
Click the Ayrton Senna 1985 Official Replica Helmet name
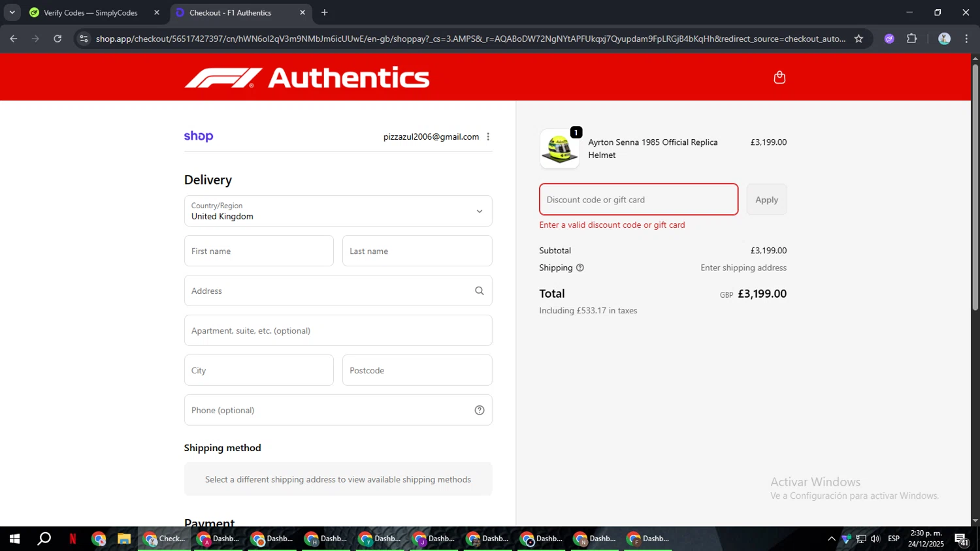(x=653, y=148)
